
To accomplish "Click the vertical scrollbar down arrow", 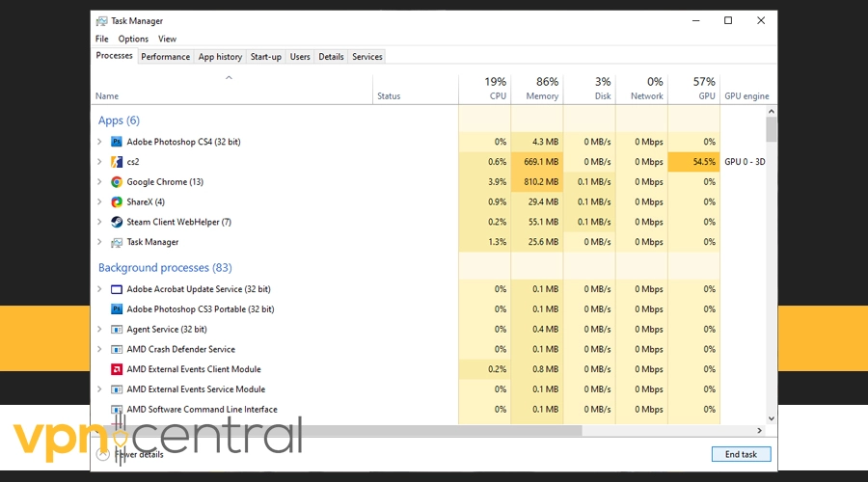I will [x=772, y=419].
